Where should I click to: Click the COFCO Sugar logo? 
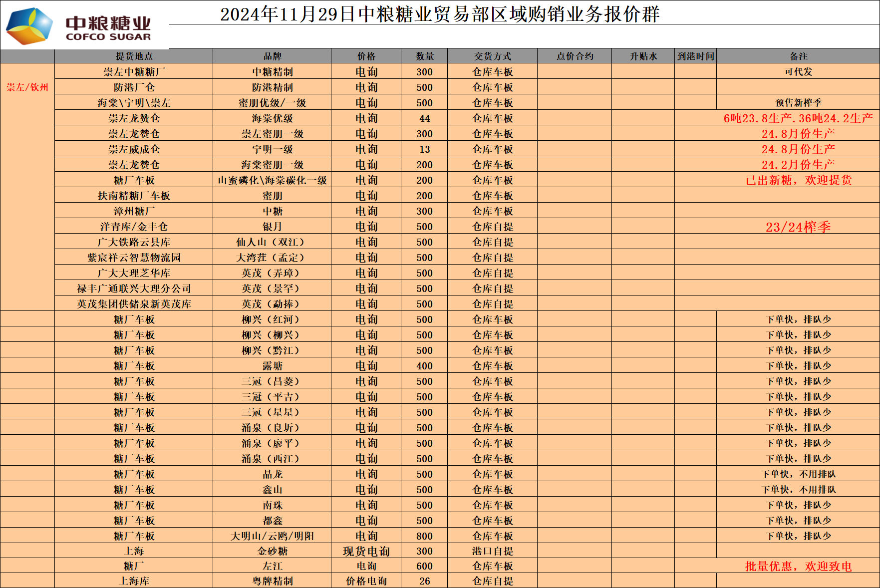[80, 26]
